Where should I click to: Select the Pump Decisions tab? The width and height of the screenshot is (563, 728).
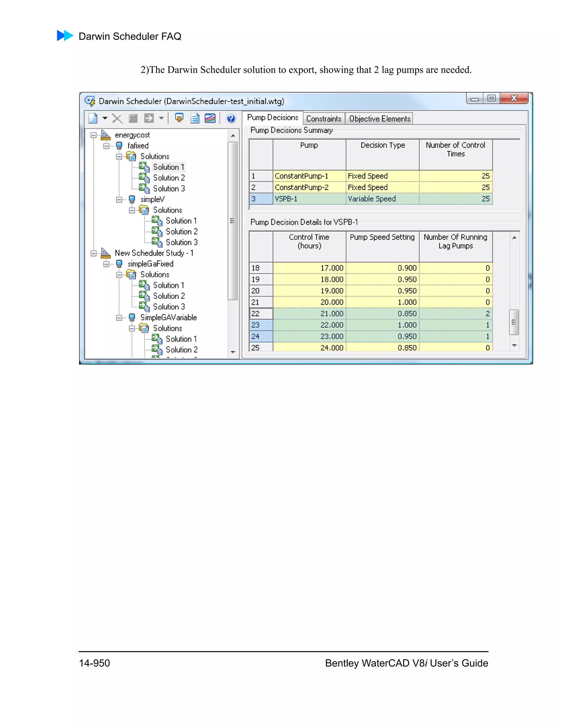[x=272, y=118]
